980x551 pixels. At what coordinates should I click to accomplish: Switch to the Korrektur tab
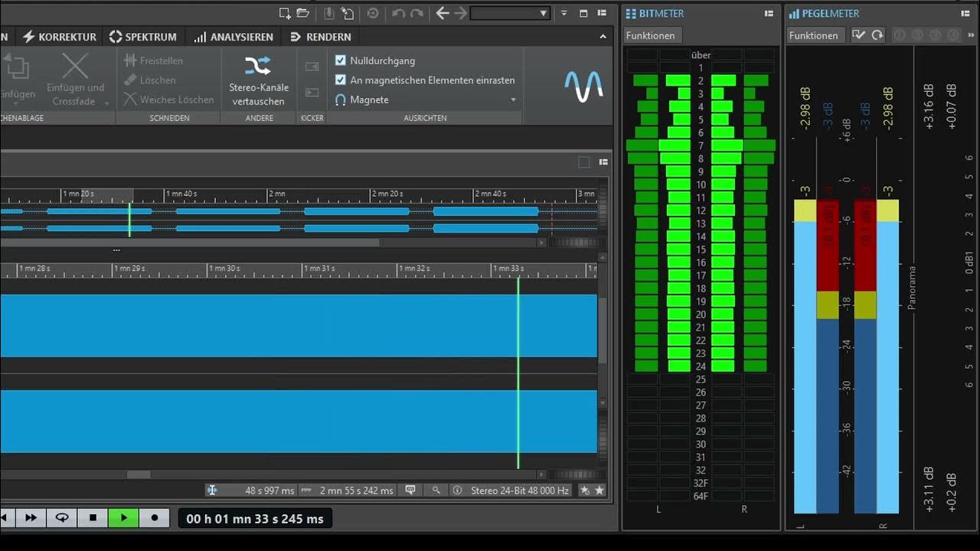pos(60,37)
